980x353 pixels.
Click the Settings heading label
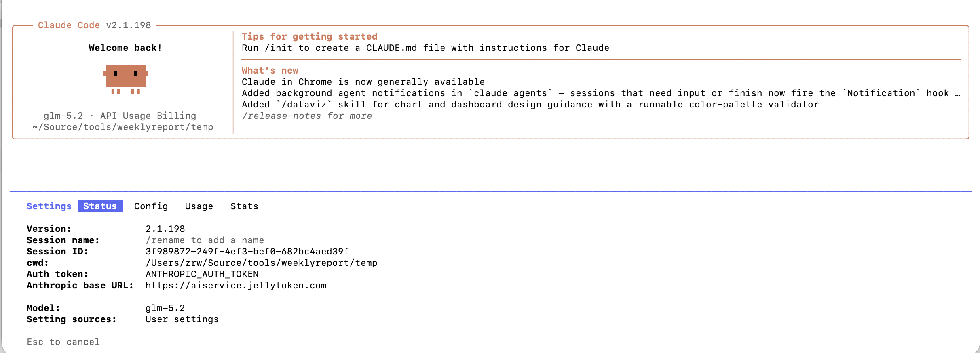tap(49, 206)
